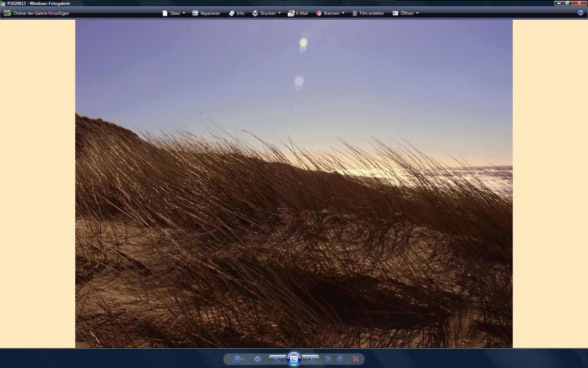The image size is (588, 368).
Task: Click the Windows-Fotogalerie title bar icon
Action: tap(3, 4)
